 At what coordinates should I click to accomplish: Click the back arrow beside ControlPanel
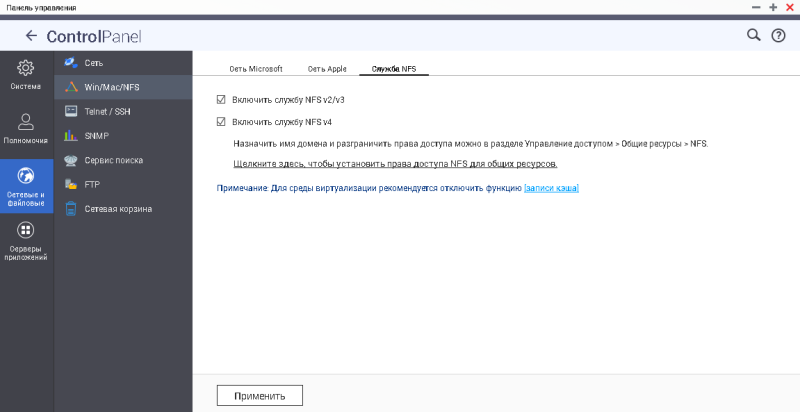click(x=31, y=35)
